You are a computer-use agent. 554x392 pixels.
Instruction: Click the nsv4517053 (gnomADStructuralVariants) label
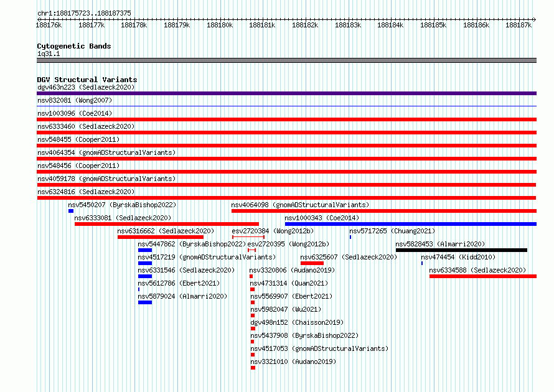319,348
